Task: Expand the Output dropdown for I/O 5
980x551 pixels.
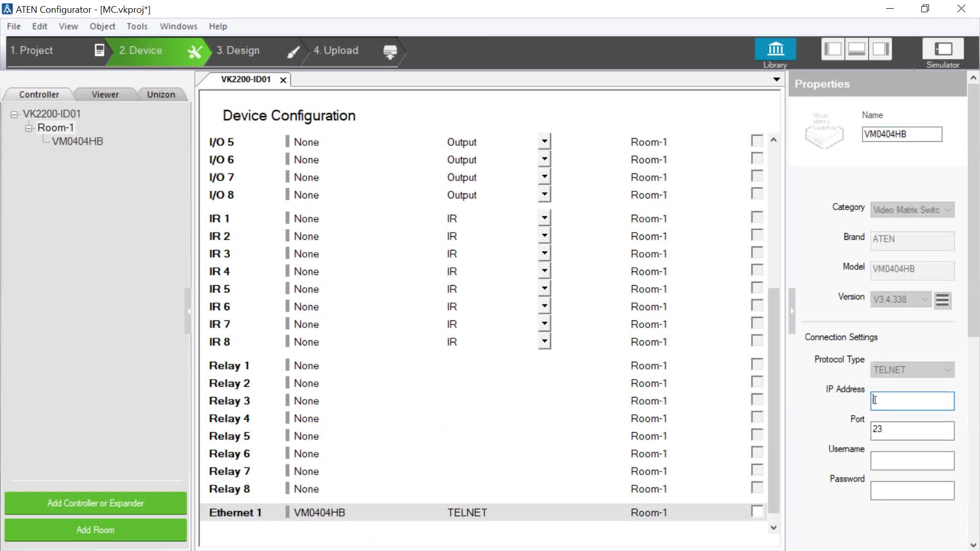Action: pos(544,141)
